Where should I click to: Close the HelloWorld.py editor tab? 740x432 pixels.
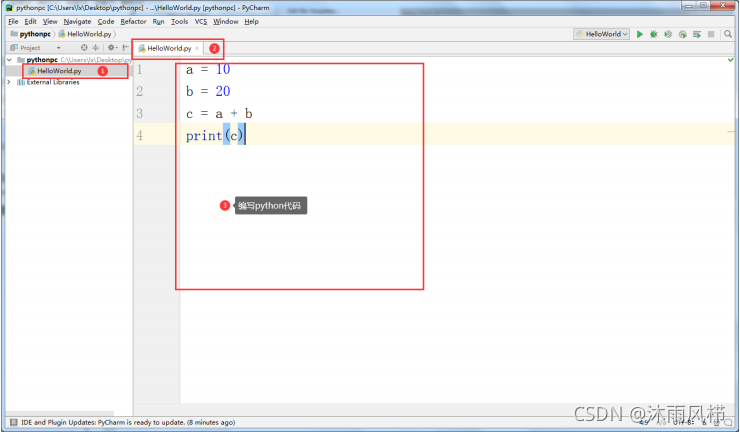(x=197, y=48)
